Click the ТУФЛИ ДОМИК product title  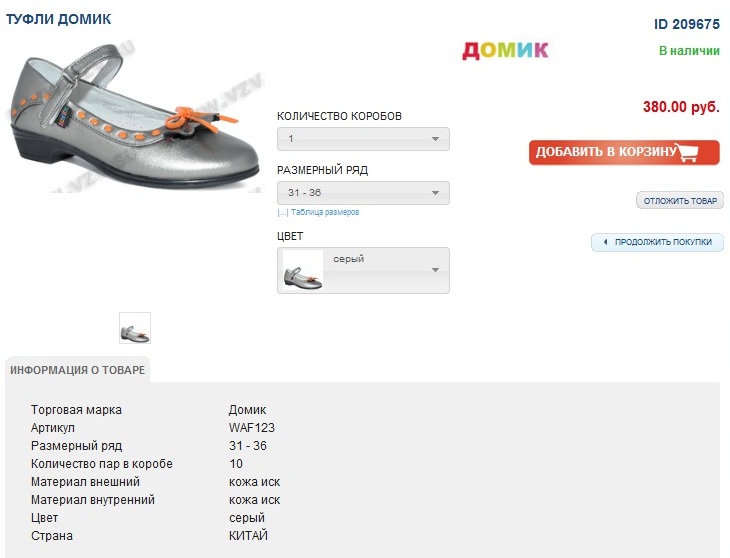tap(59, 19)
